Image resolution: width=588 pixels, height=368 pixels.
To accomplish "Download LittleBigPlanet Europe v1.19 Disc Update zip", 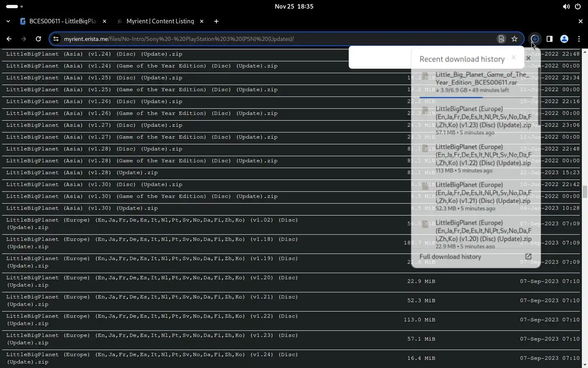I will coord(152,262).
